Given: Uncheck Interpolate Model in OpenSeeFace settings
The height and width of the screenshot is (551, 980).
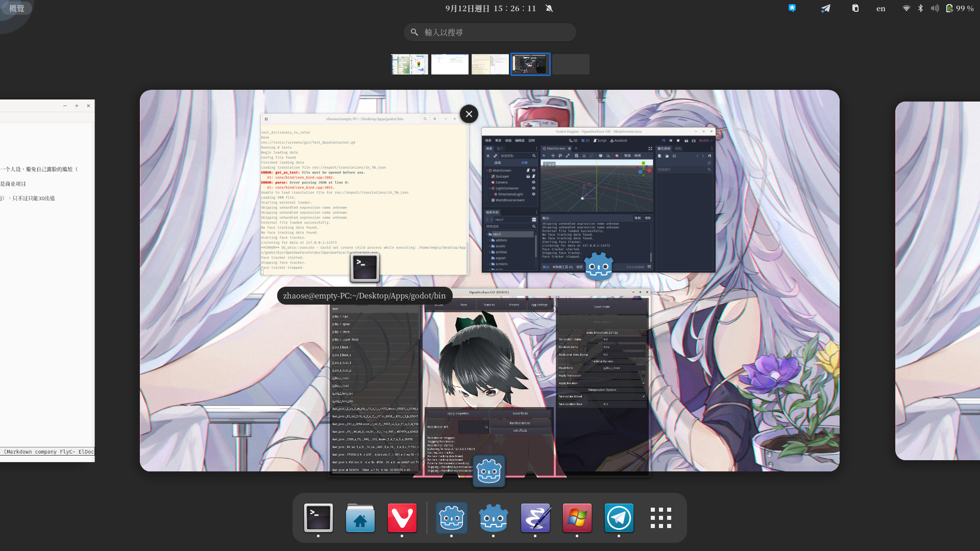Looking at the screenshot, I should (644, 396).
